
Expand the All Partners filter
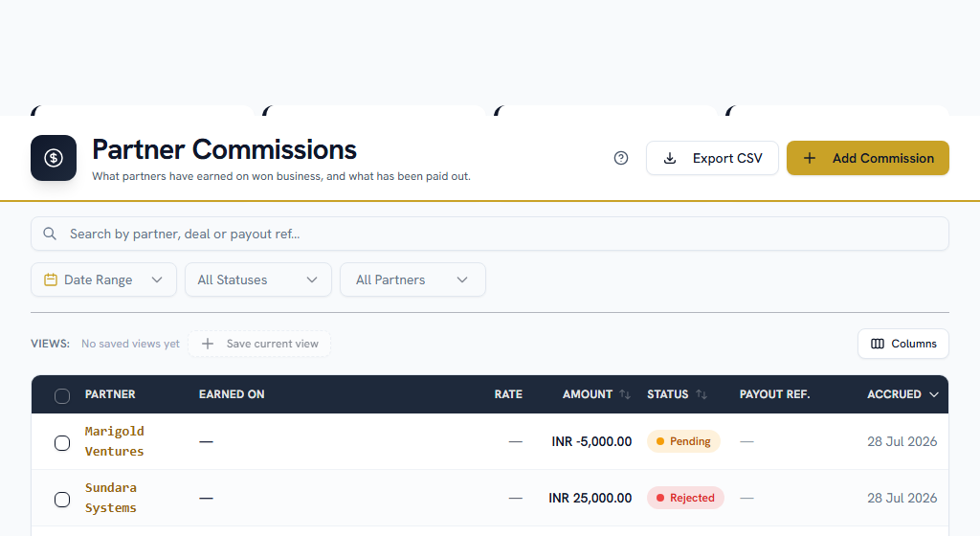(412, 279)
